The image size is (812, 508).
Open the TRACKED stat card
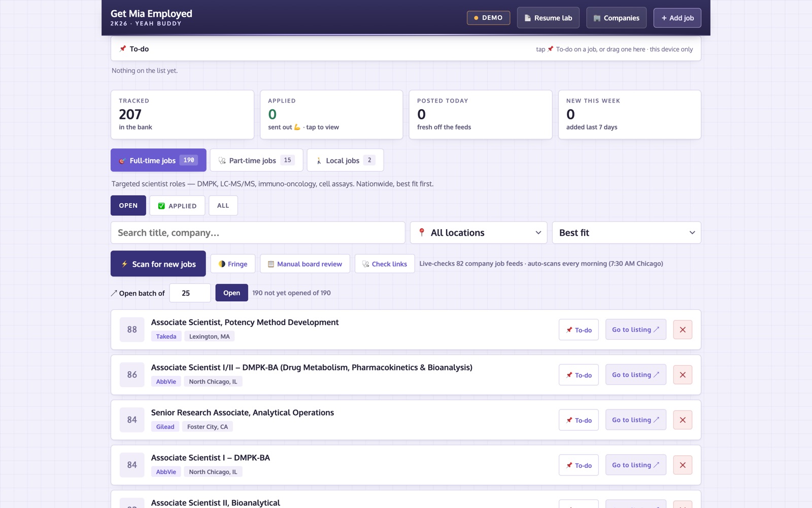[182, 114]
